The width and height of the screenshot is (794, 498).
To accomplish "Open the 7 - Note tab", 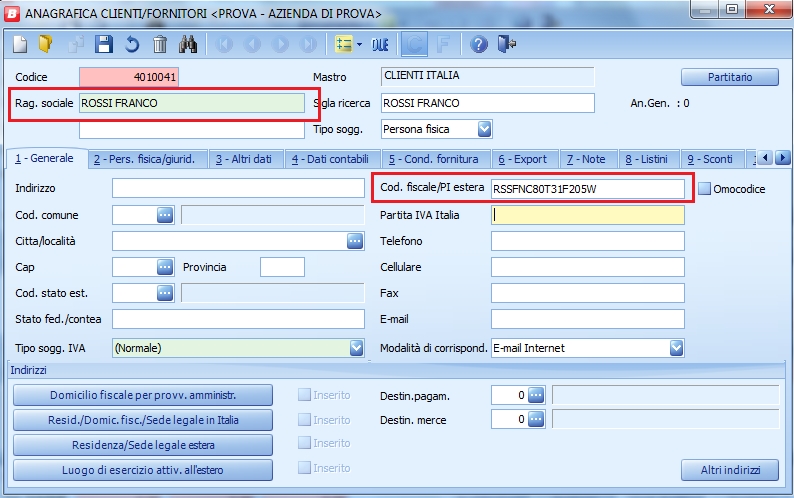I will 586,159.
